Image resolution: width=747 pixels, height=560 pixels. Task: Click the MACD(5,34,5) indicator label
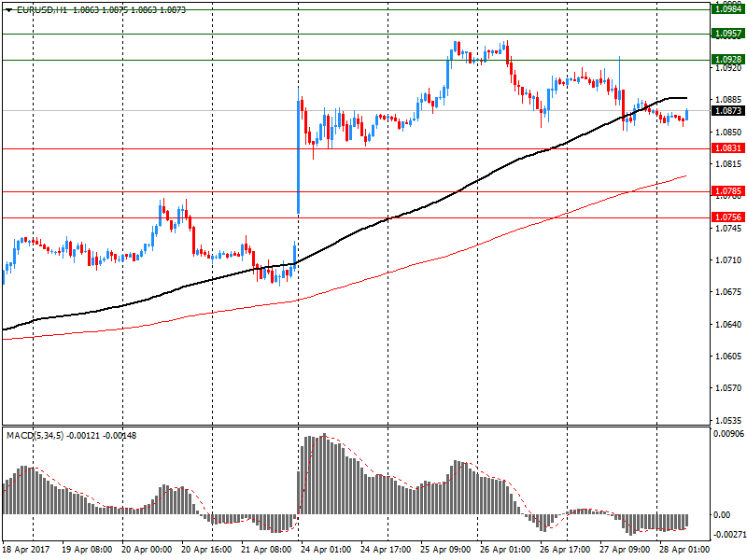[35, 436]
